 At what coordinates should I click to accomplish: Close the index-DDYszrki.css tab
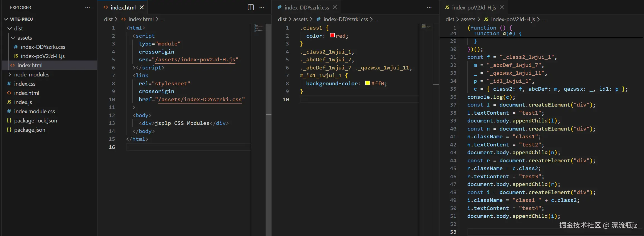pyautogui.click(x=335, y=8)
